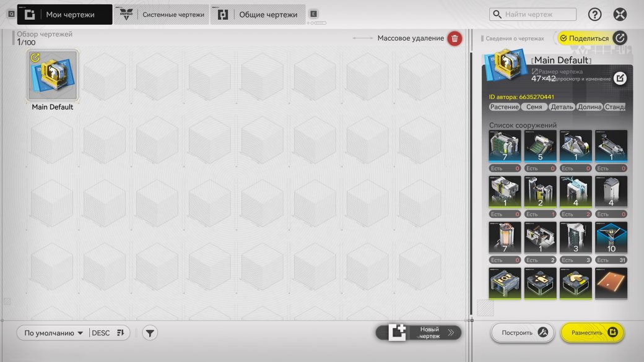Click the ID автора: 6635270441 text
This screenshot has height=362, width=644.
click(521, 97)
